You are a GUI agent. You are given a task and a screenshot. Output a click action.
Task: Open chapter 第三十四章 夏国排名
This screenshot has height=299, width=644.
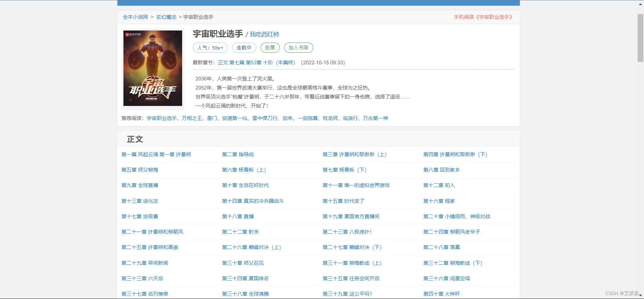coord(245,279)
